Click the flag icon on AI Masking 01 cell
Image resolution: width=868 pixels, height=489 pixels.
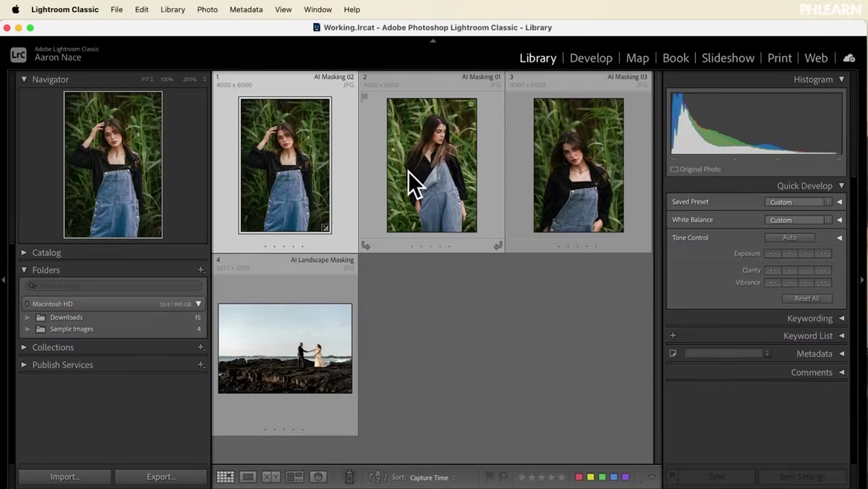point(365,97)
